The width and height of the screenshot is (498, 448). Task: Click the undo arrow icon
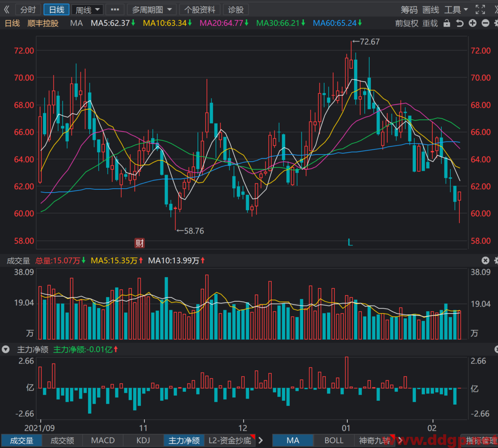(459, 23)
